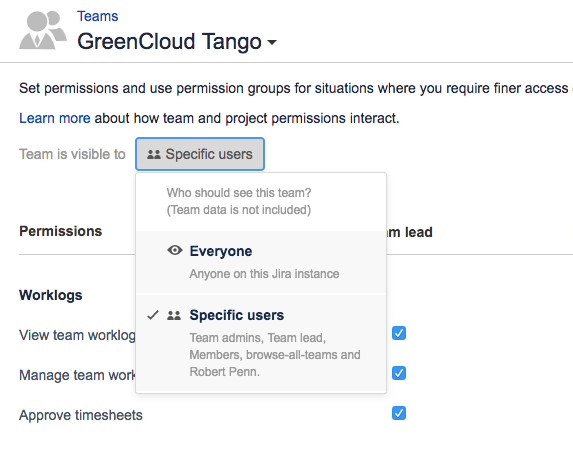Viewport: 573px width, 453px height.
Task: Toggle the Manage team worklogs checkbox
Action: click(399, 373)
